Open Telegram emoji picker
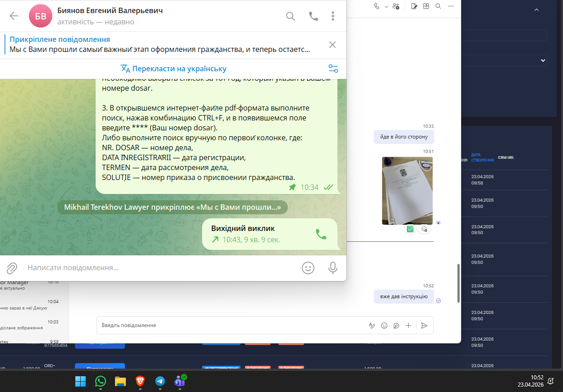Screen dimensions: 563x392 point(308,268)
